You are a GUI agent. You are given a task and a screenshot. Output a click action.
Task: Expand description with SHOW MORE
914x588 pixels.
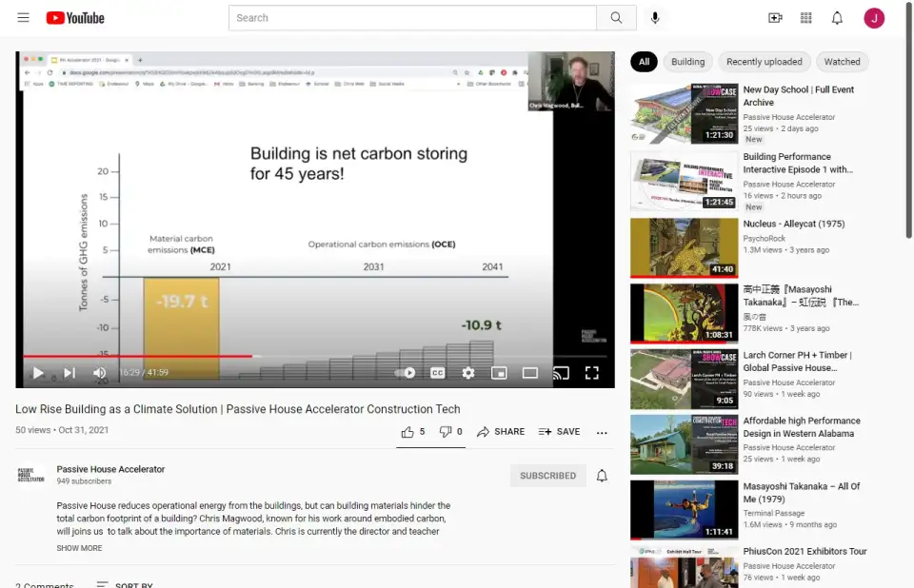point(79,548)
